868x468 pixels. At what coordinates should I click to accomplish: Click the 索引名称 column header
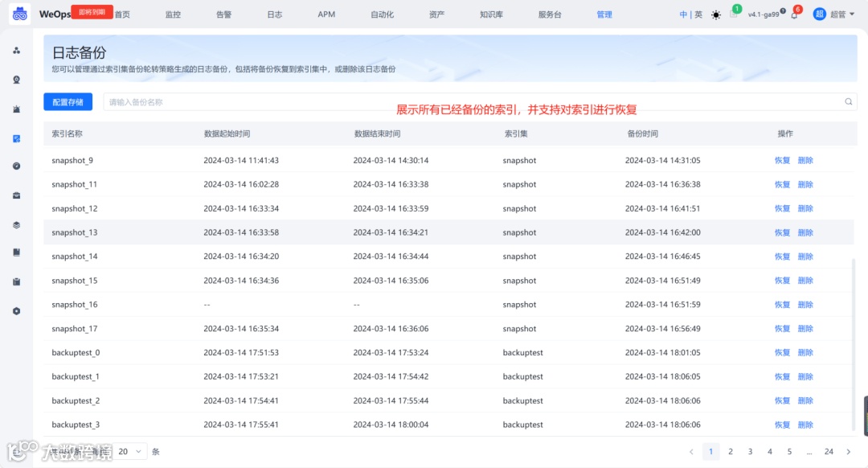tap(67, 133)
